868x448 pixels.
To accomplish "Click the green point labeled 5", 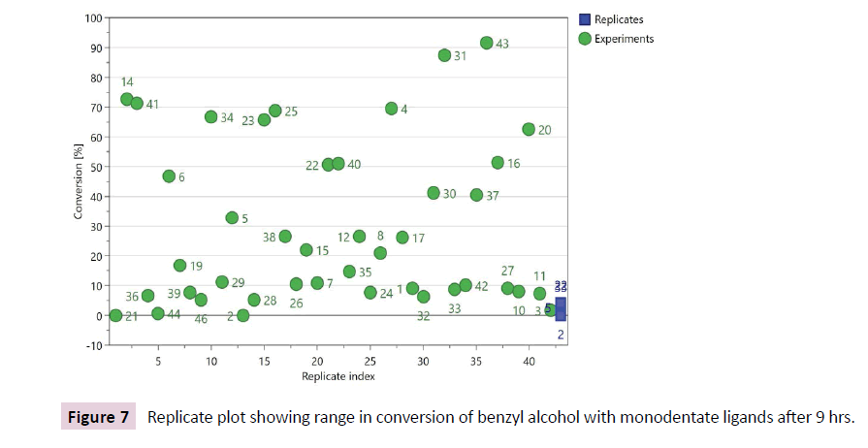I will 232,217.
